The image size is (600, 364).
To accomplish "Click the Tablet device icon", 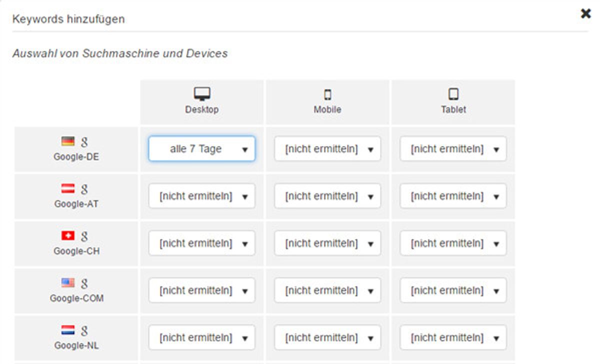I will (x=453, y=94).
